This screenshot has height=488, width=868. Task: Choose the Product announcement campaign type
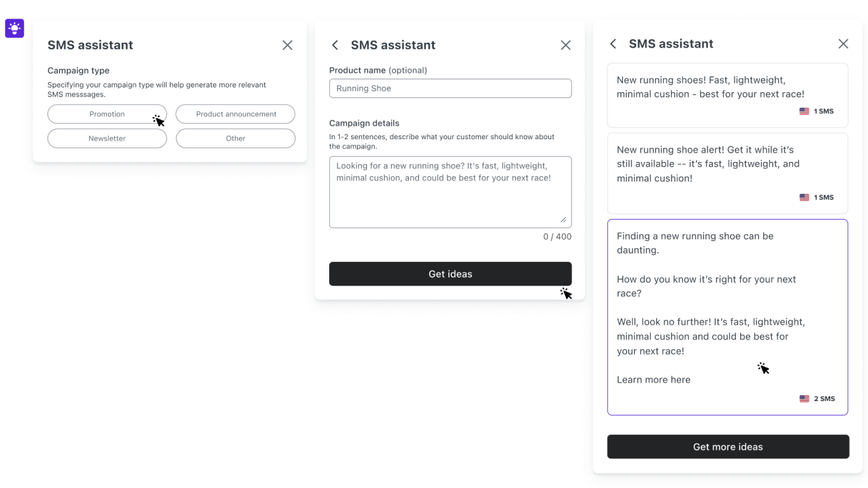tap(235, 114)
